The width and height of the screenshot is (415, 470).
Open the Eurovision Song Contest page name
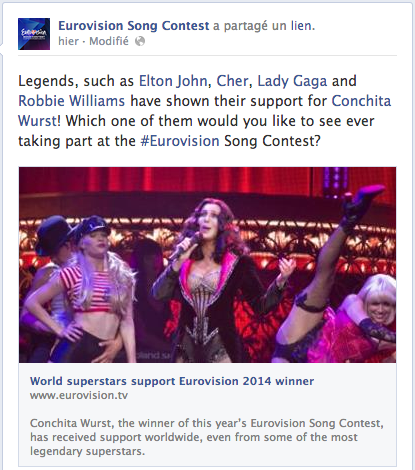click(134, 26)
